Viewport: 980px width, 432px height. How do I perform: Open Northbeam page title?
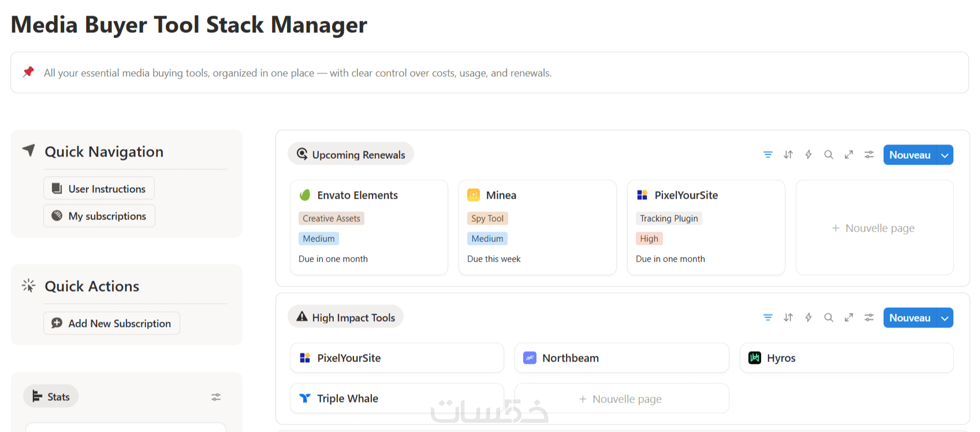571,358
